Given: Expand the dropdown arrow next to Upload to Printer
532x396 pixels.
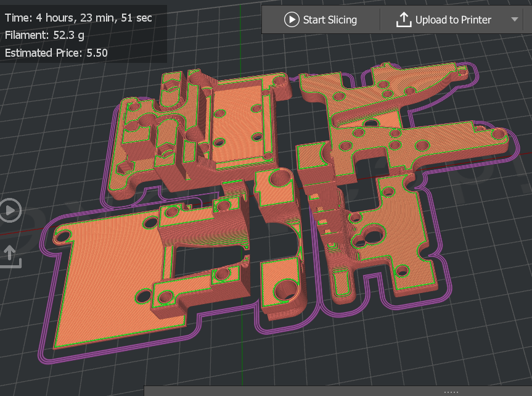Looking at the screenshot, I should click(515, 19).
